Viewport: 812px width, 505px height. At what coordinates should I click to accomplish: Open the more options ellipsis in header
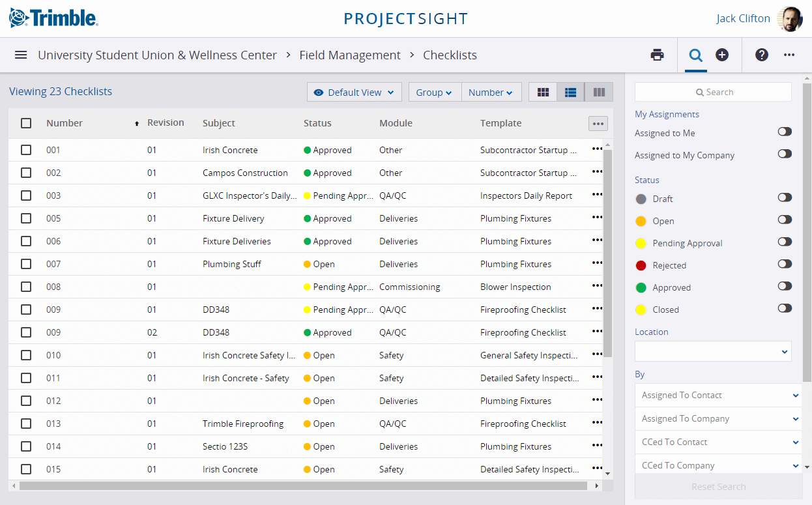click(x=789, y=55)
